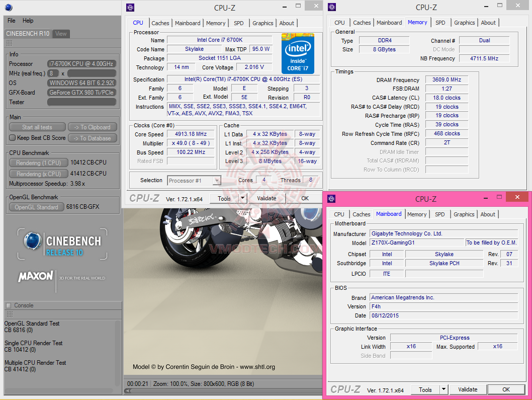Maximize the CPU-Z Mainboard window

pyautogui.click(x=499, y=197)
